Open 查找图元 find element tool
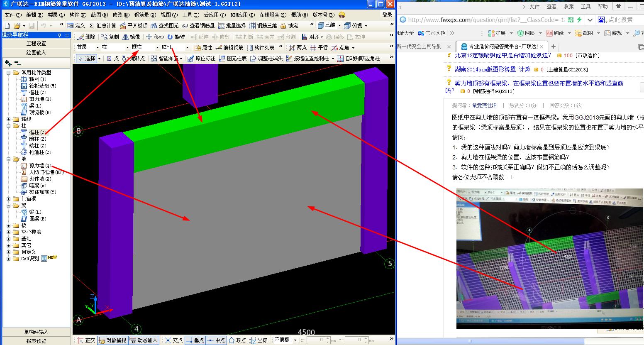Screen dimensions: 644x345 click(164, 26)
